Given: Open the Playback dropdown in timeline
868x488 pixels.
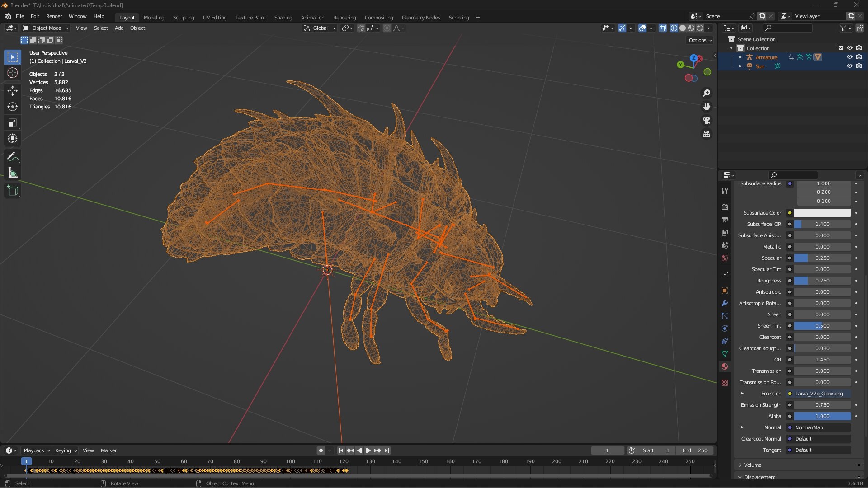Looking at the screenshot, I should [37, 450].
